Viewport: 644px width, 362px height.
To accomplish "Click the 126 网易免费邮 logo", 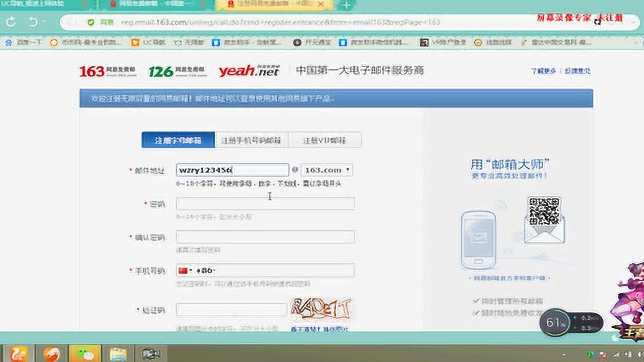I will 178,71.
